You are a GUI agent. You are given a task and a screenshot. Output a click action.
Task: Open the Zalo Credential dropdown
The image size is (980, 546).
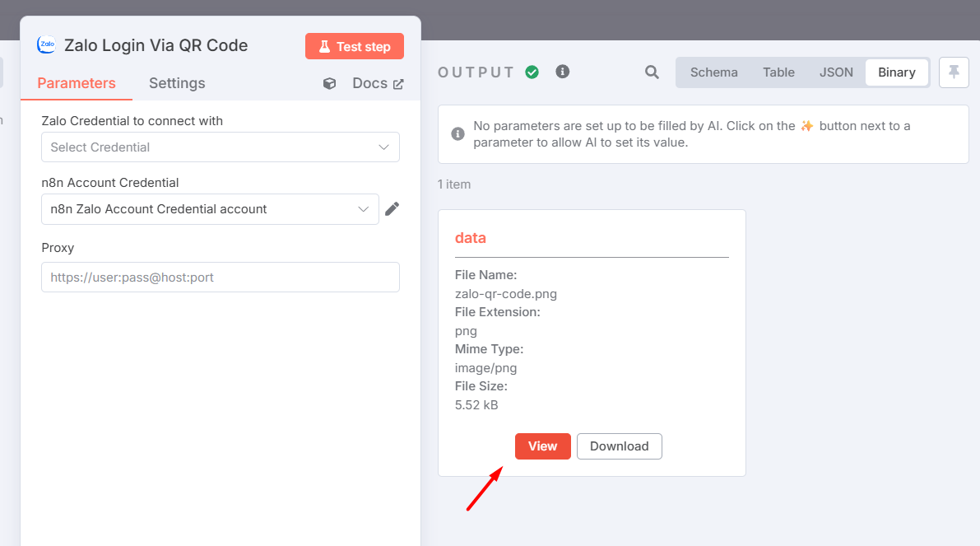(221, 147)
